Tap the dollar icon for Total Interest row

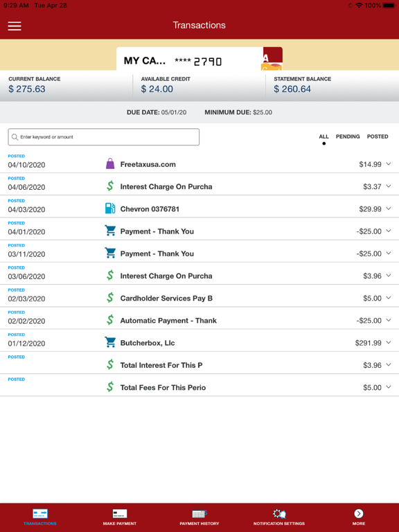110,365
